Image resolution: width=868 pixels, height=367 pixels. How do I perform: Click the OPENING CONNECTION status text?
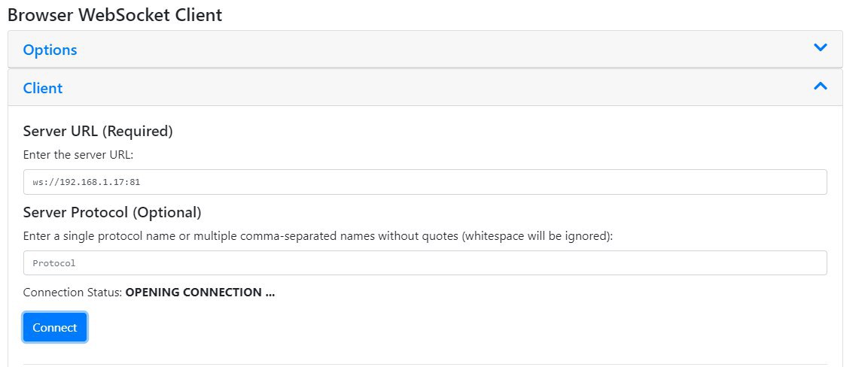point(199,292)
